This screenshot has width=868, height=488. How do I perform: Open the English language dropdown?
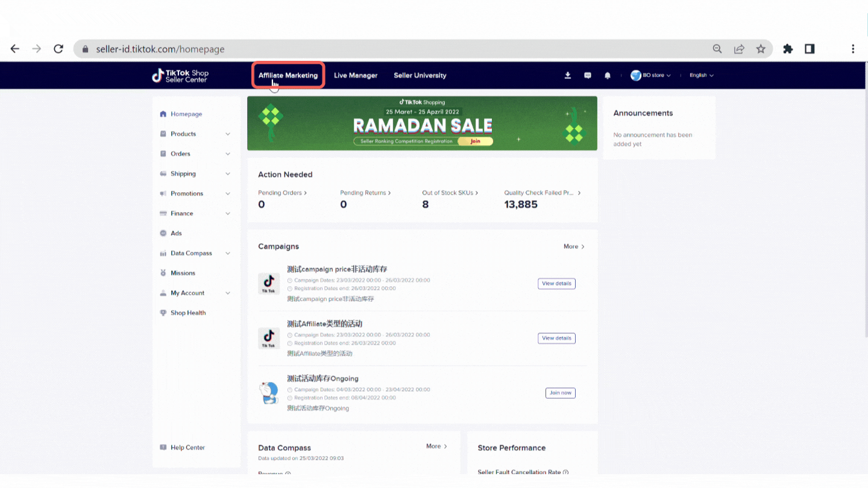[x=701, y=75]
